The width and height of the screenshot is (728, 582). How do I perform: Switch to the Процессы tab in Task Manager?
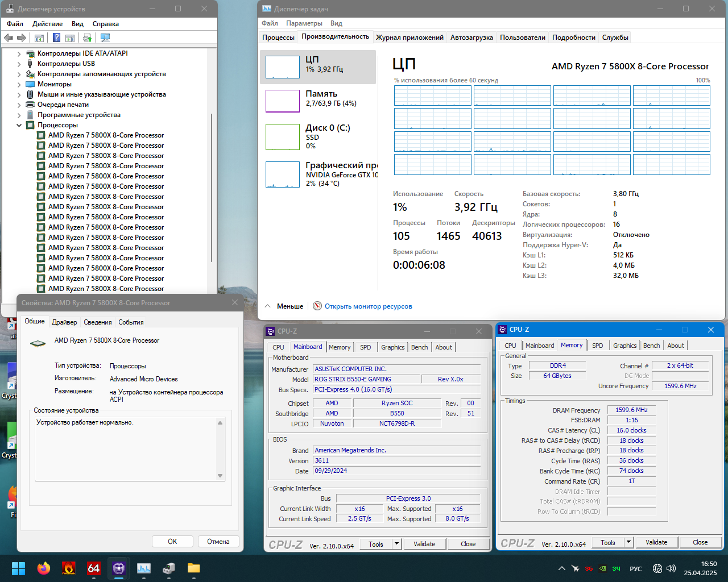pos(278,38)
